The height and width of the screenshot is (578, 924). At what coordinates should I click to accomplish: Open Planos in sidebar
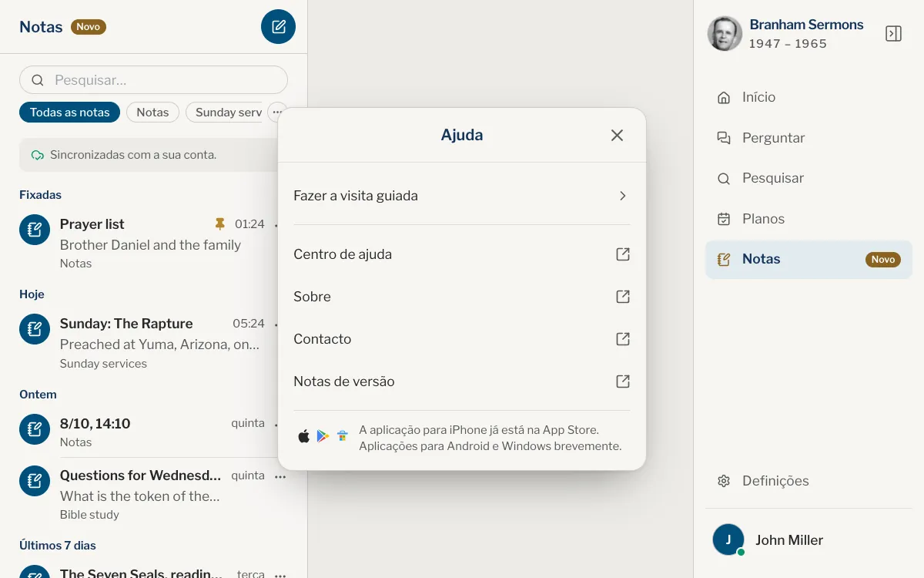click(x=808, y=219)
